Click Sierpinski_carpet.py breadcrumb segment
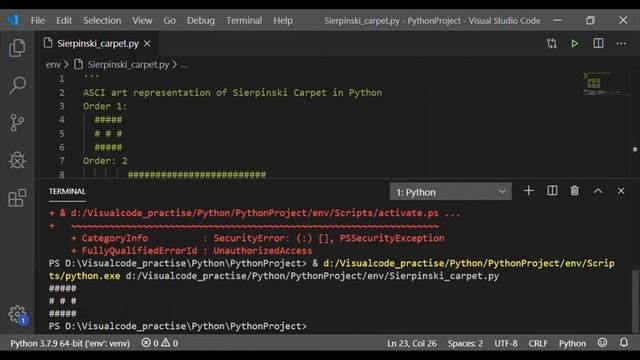Image resolution: width=640 pixels, height=360 pixels. (x=128, y=64)
